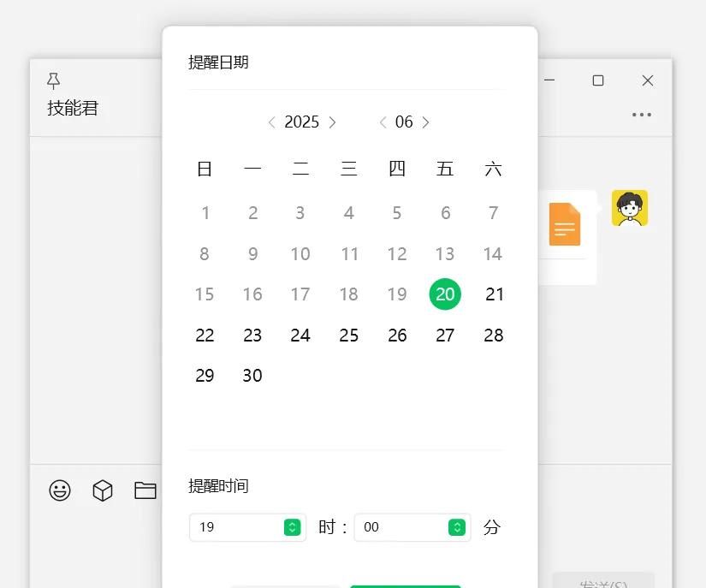Open the emoji picker in chat toolbar
Viewport: 706px width, 588px height.
coord(60,490)
